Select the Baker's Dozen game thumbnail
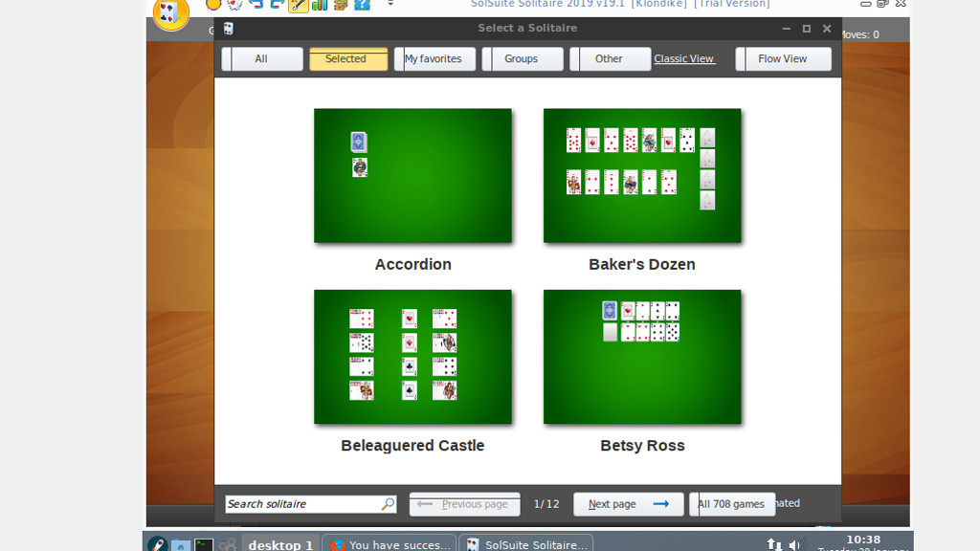Image resolution: width=980 pixels, height=551 pixels. pos(642,176)
